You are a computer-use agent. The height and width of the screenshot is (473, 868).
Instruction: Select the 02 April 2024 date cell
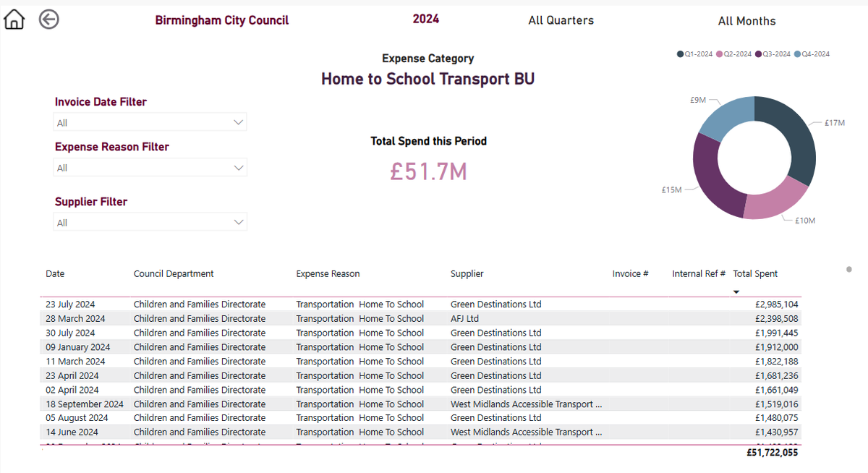[72, 391]
